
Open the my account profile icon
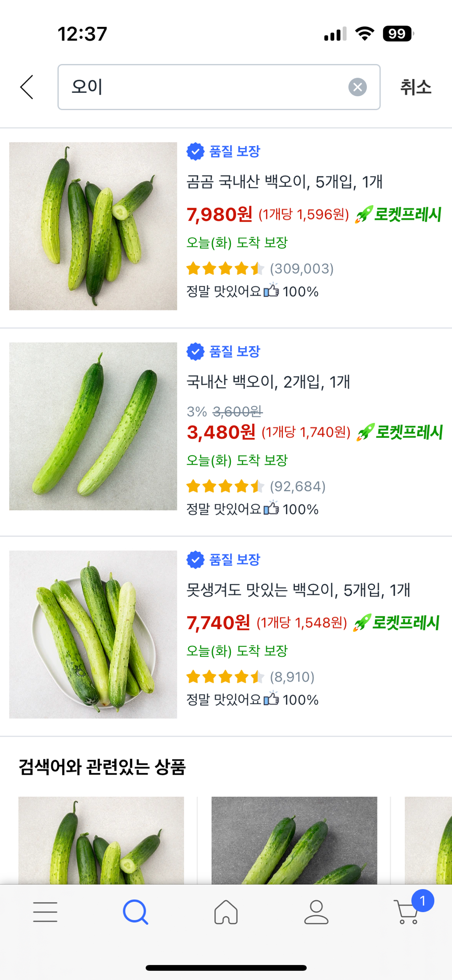tap(316, 912)
